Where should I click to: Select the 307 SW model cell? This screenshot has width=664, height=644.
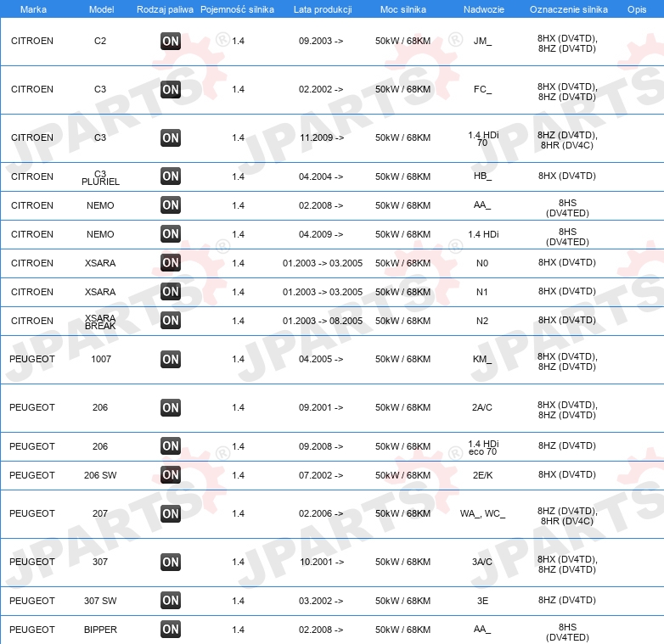(100, 601)
